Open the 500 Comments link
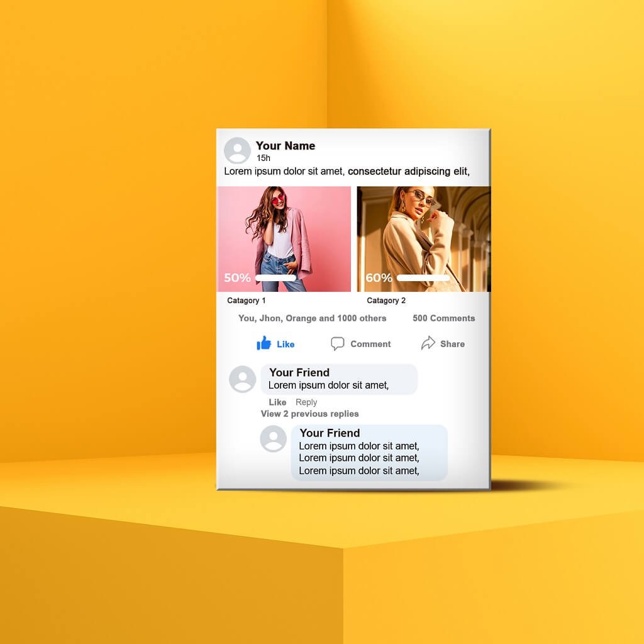Image resolution: width=644 pixels, height=644 pixels. coord(443,318)
